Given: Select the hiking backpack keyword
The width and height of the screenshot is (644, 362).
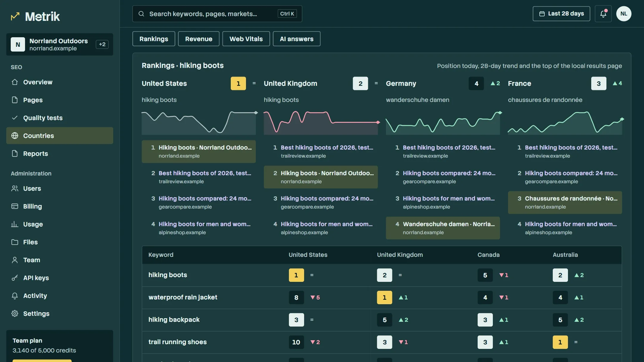Looking at the screenshot, I should point(174,320).
